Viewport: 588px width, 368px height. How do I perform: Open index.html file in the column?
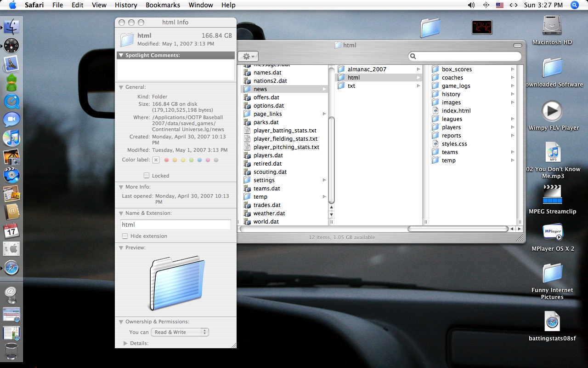[x=456, y=111]
